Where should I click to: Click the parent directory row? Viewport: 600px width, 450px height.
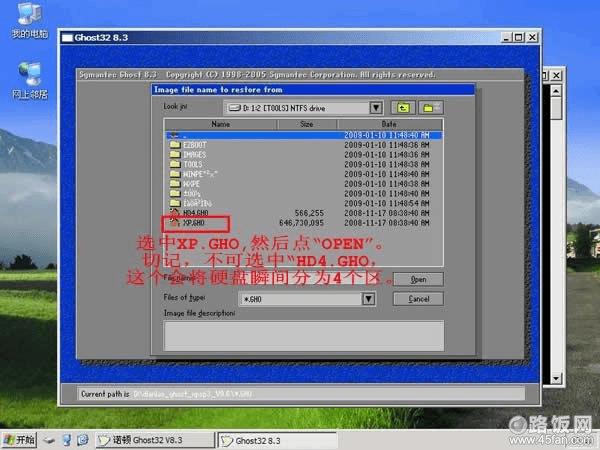(304, 135)
